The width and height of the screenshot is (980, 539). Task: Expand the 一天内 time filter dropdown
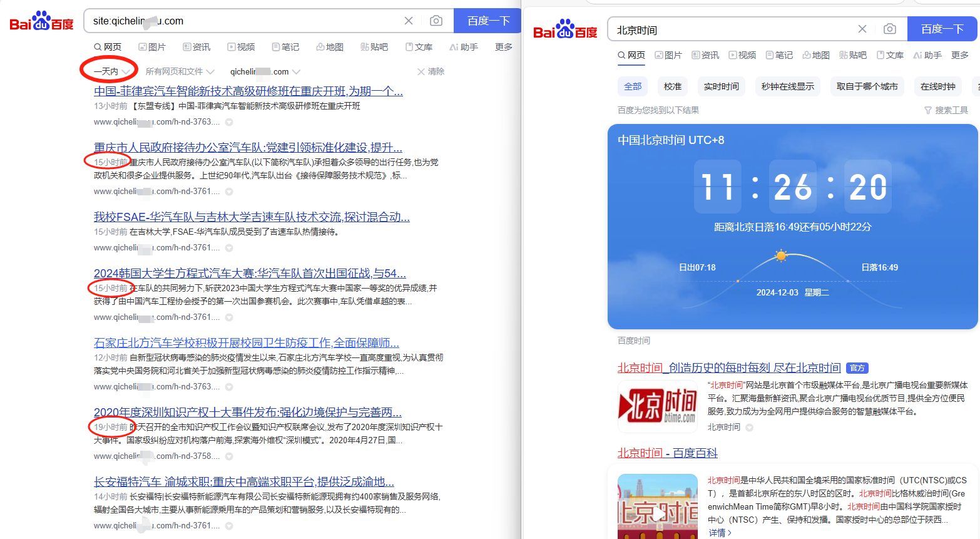(x=111, y=71)
